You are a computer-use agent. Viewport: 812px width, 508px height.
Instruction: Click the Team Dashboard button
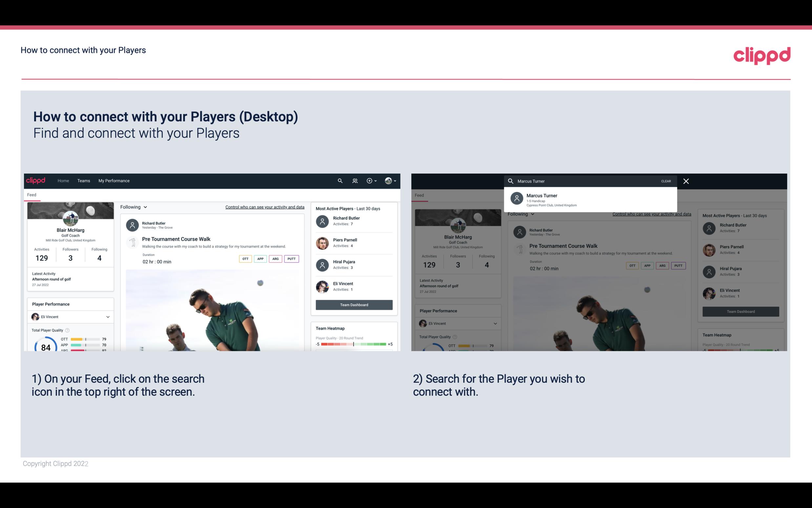coord(354,304)
